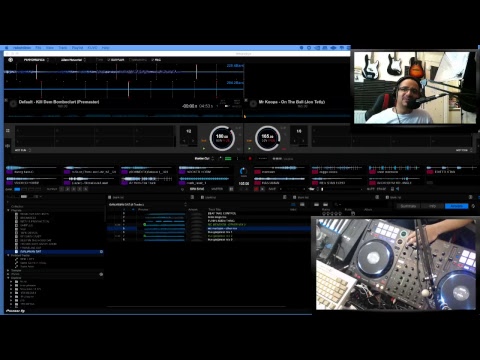
Task: Click the Track Title column header
Action: (x=215, y=210)
